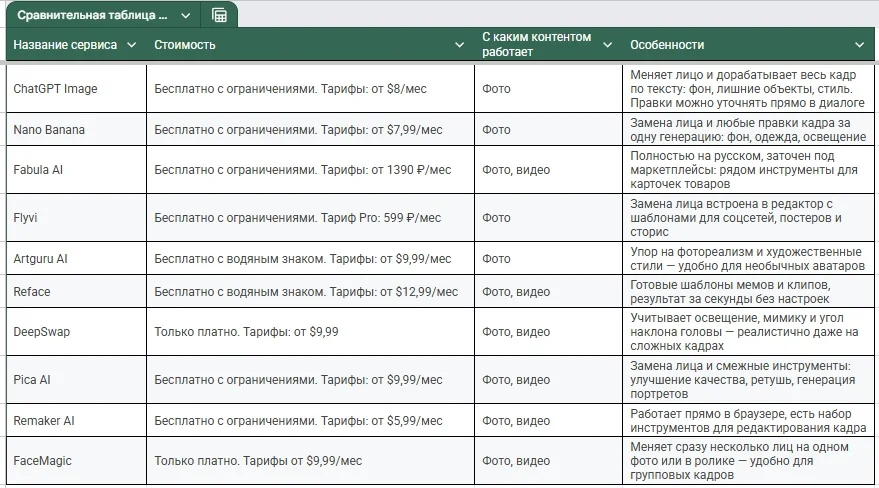Click the Фото, видео cell for Fabula AI

(x=548, y=170)
